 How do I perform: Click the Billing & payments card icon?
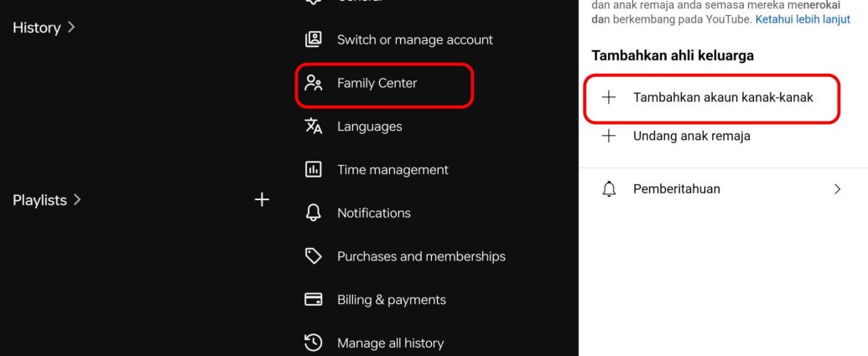pyautogui.click(x=314, y=299)
